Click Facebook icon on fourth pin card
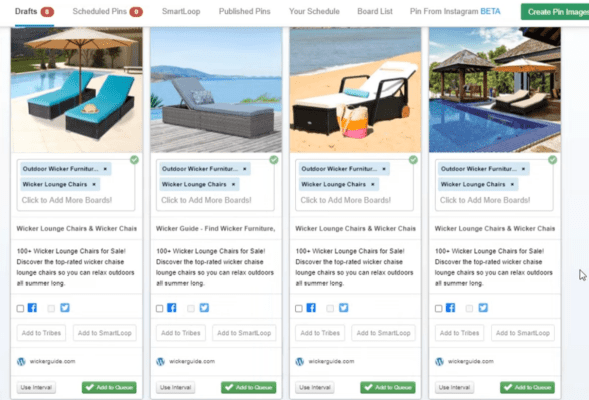The image size is (589, 400). [450, 308]
